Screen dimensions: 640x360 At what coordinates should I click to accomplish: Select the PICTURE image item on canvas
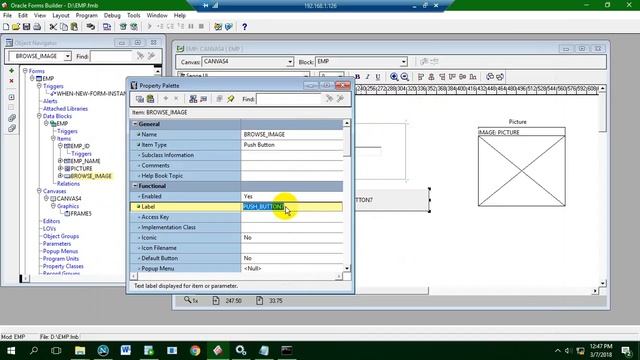(522, 171)
